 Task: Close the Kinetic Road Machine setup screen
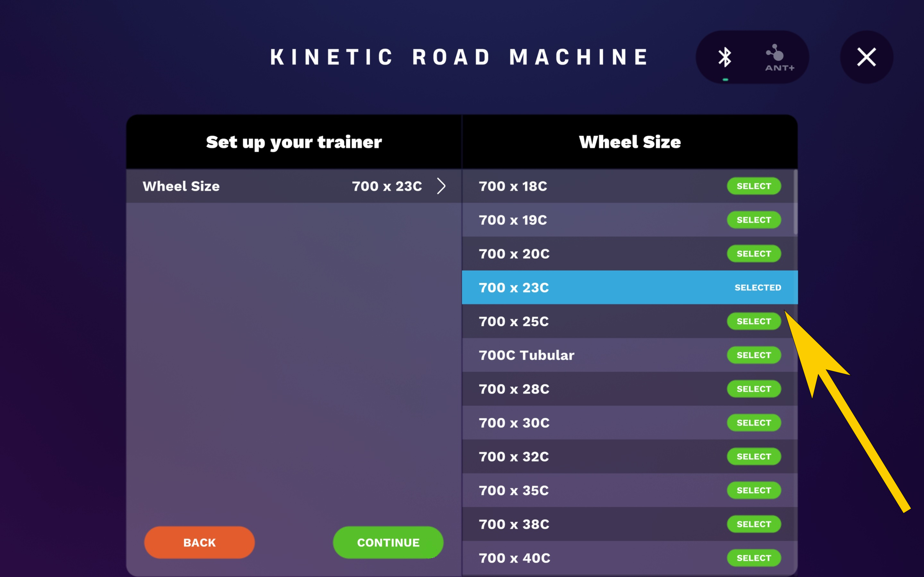point(866,57)
